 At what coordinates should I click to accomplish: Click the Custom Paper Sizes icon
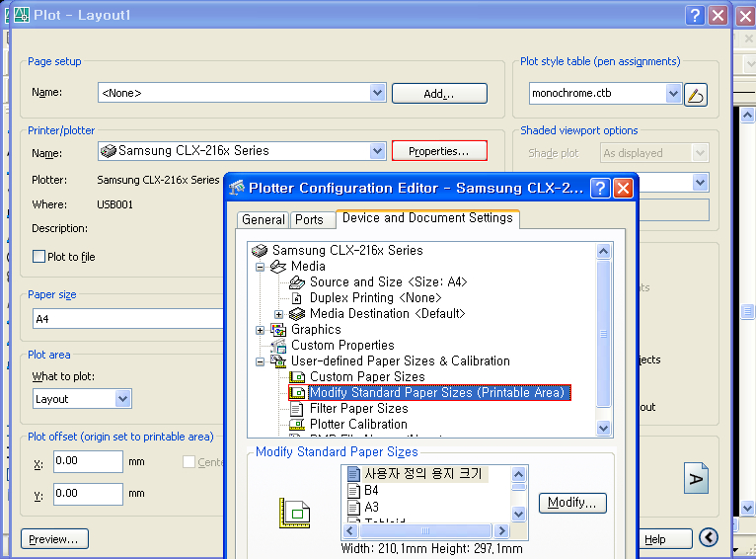point(297,377)
